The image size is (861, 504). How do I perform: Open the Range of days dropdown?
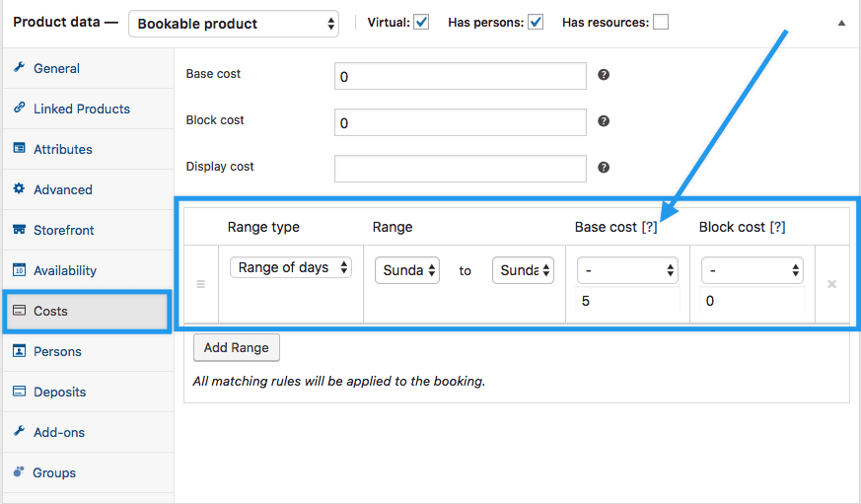click(x=291, y=267)
